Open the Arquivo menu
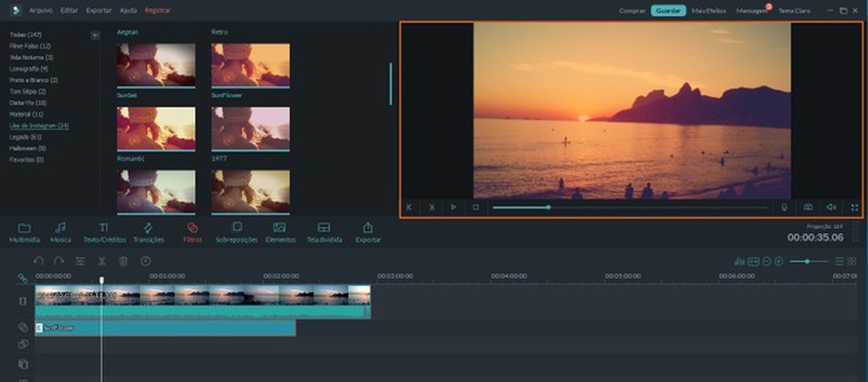Screen dimensions: 868x382 click(x=41, y=11)
